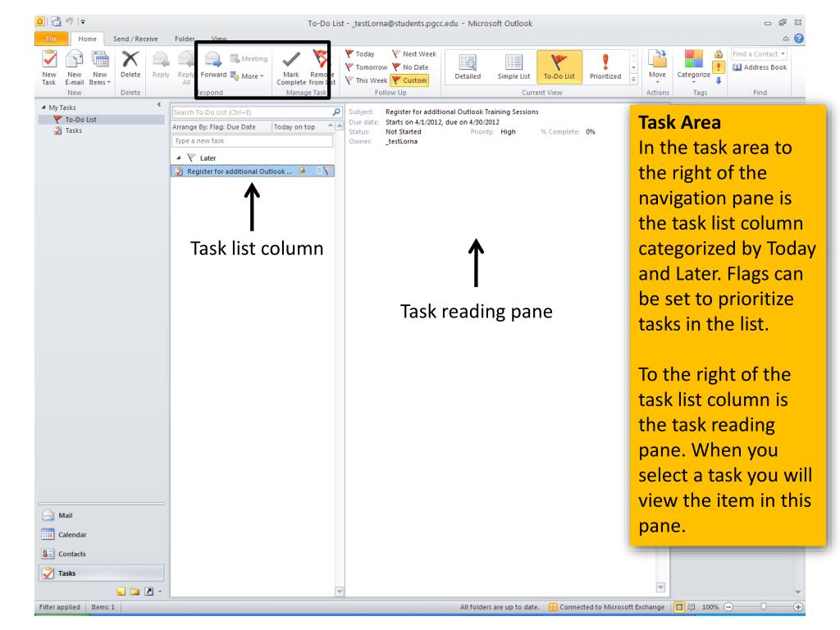Set Low Importance down-arrow tag
This screenshot has height=630, width=840.
(719, 80)
